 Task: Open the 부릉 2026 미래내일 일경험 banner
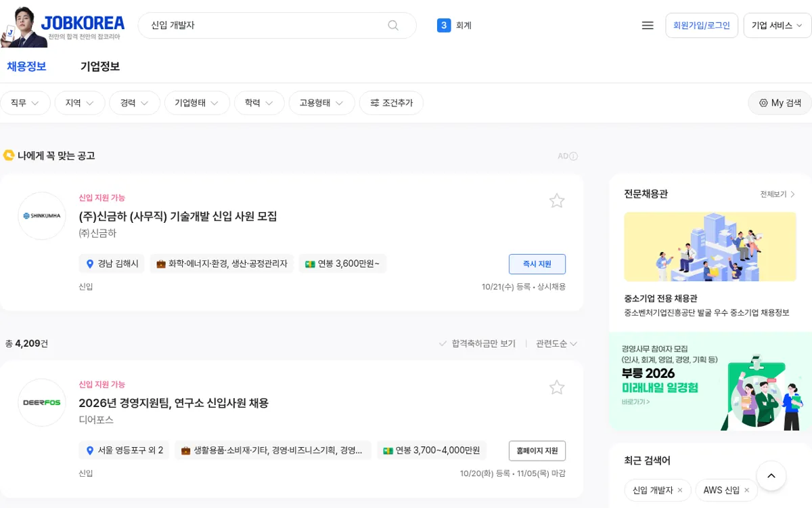[x=710, y=381]
